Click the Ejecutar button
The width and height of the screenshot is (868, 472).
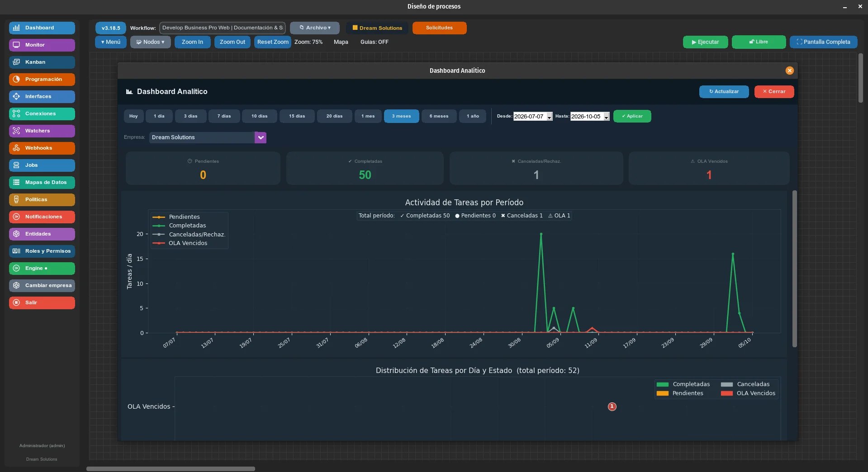click(705, 42)
